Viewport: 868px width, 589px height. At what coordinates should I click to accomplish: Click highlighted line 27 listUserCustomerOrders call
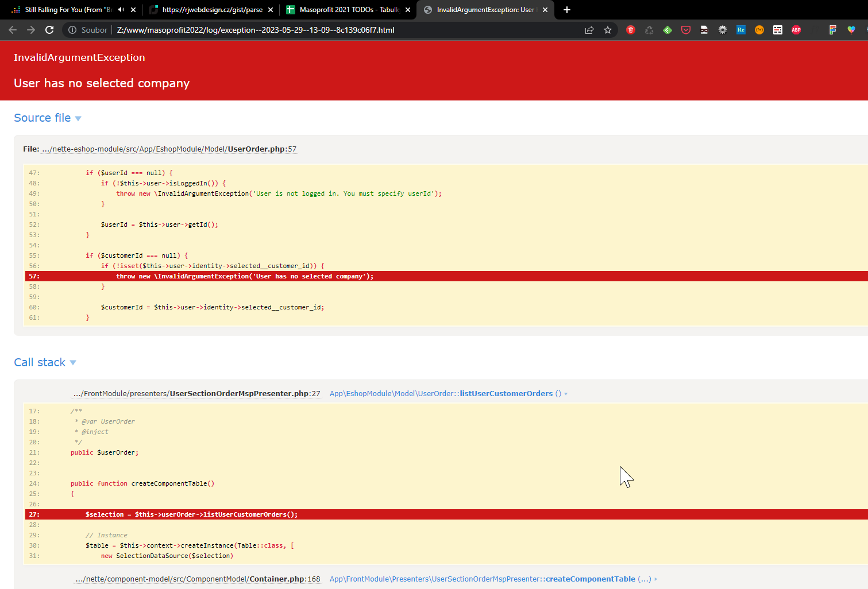tap(446, 514)
